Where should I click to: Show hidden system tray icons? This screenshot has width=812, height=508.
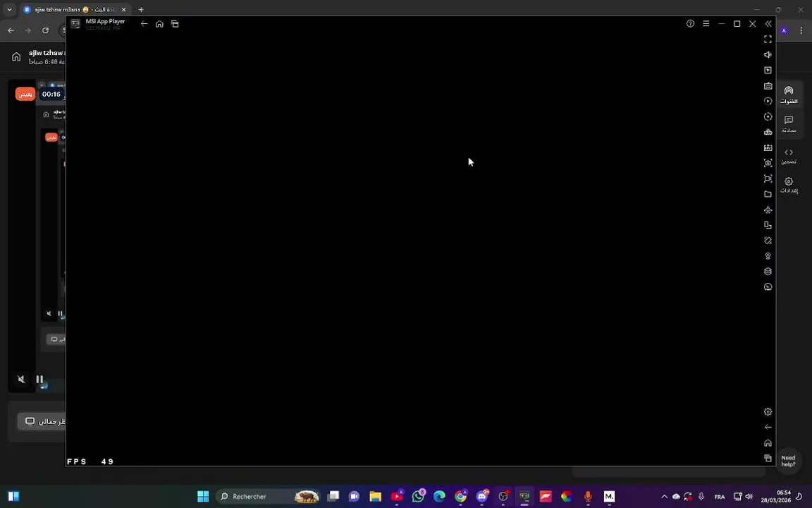click(x=665, y=497)
